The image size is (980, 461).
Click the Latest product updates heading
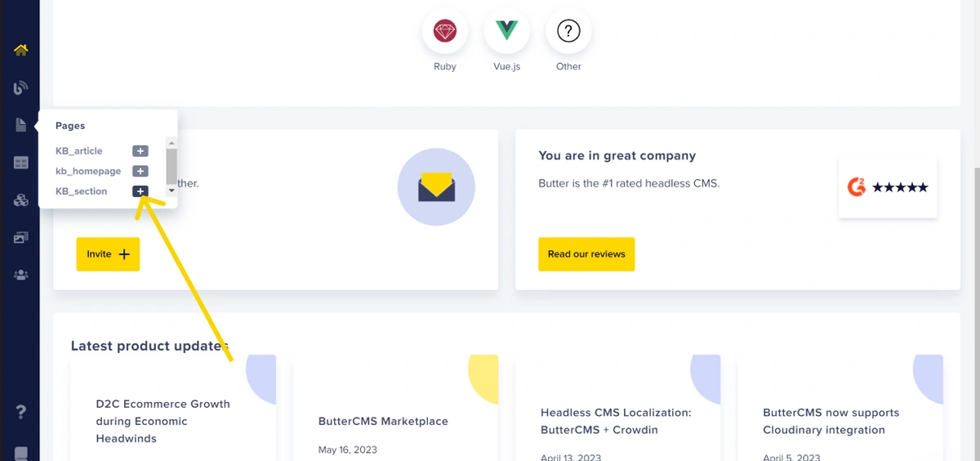149,346
